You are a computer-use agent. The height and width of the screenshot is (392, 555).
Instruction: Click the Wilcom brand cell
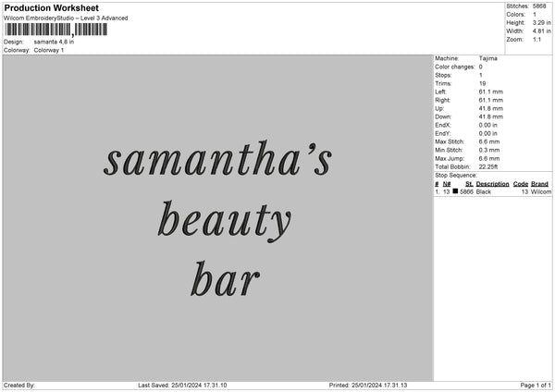coord(541,191)
